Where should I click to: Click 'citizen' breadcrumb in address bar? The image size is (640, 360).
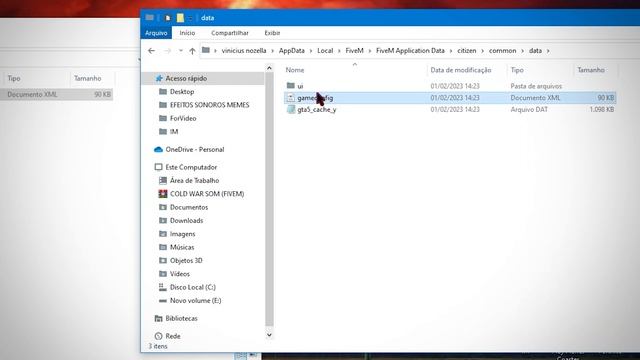pos(467,51)
